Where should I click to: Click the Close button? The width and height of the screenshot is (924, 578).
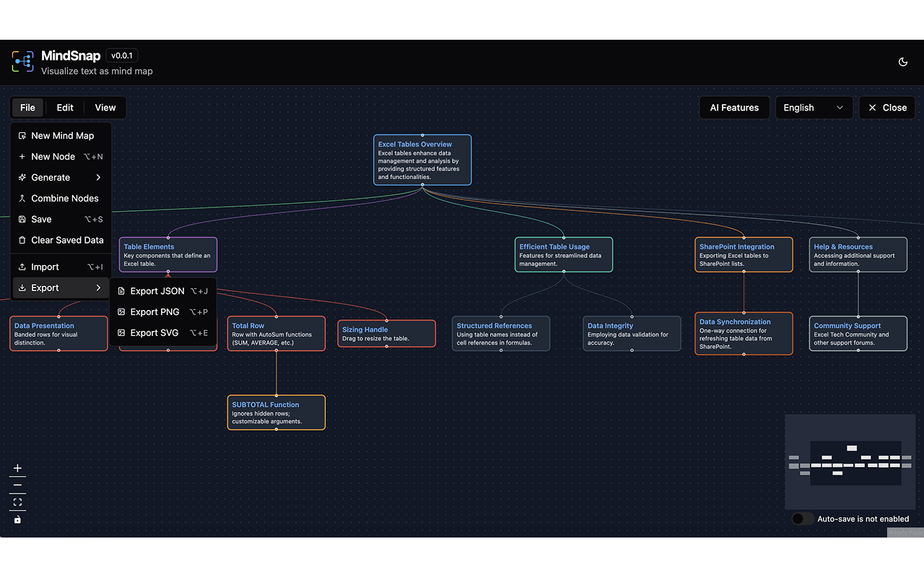886,107
